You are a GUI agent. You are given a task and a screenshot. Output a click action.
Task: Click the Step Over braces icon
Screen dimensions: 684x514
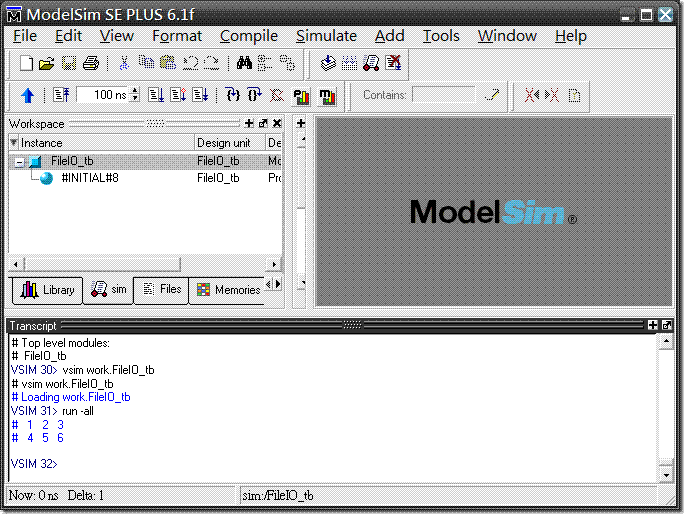(254, 94)
